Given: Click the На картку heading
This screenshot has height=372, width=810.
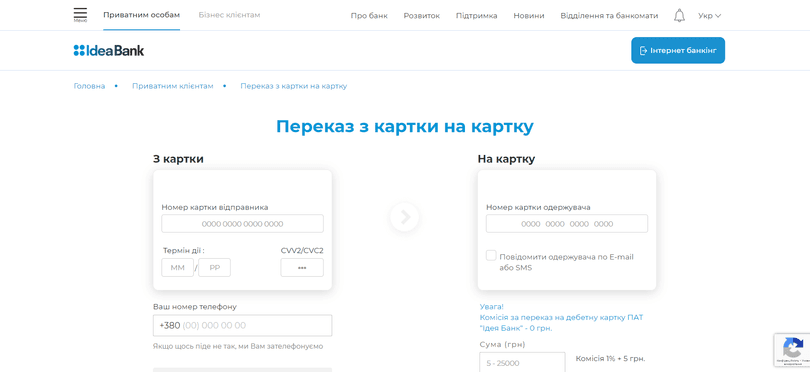Looking at the screenshot, I should tap(506, 159).
